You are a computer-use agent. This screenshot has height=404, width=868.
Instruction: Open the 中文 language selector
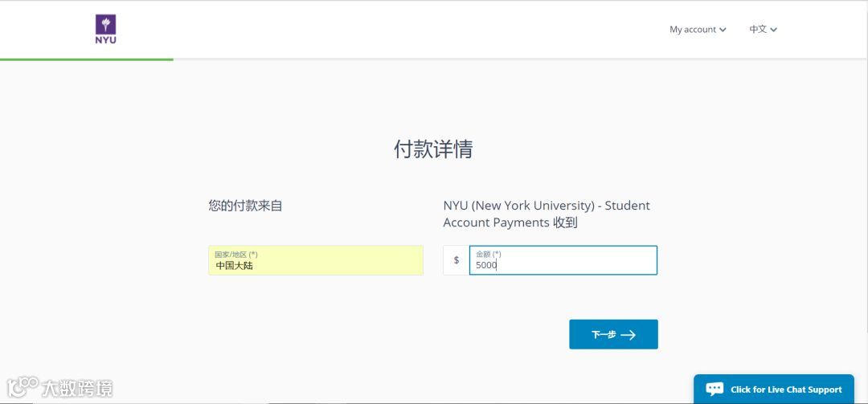point(763,30)
